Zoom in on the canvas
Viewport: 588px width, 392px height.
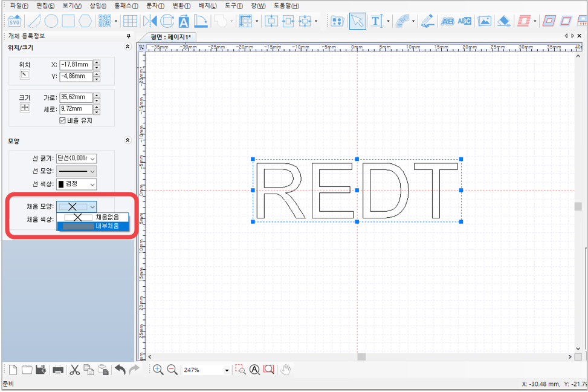point(158,370)
